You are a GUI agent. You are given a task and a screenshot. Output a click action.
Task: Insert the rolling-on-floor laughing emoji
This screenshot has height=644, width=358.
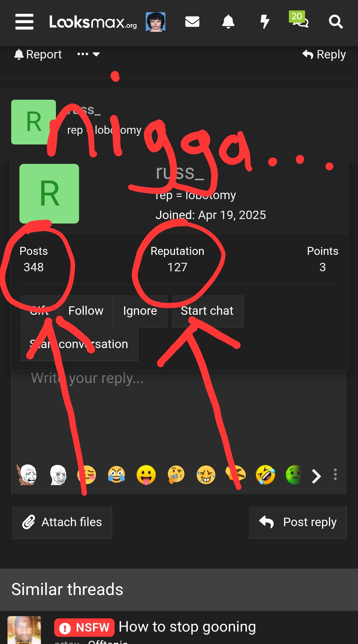[x=265, y=474]
